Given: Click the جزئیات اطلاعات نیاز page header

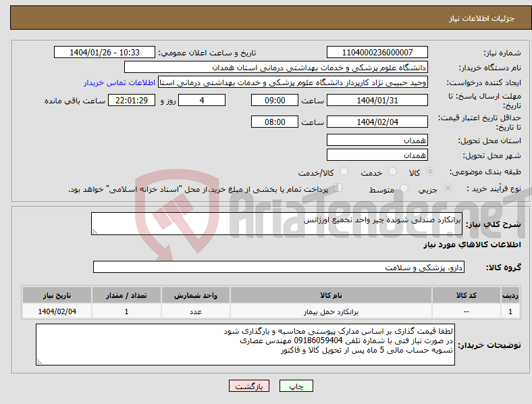Looking at the screenshot, I should 482,18.
